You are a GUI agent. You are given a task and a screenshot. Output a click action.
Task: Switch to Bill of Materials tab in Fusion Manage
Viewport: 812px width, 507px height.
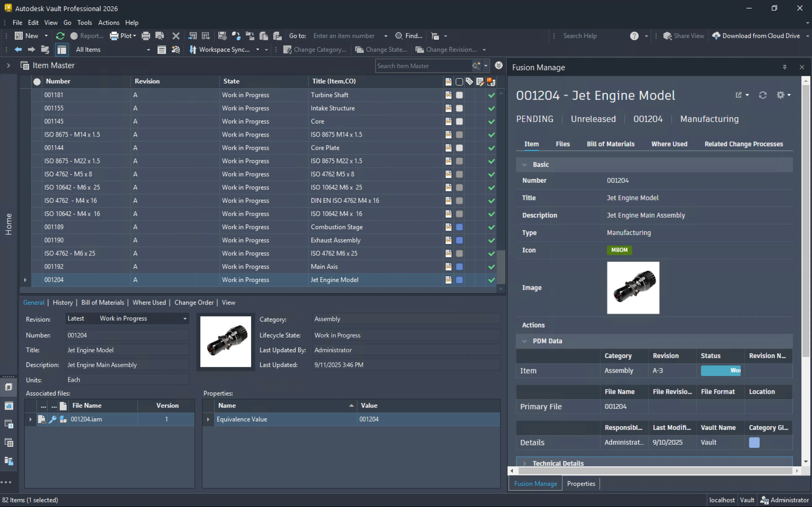[x=610, y=144]
